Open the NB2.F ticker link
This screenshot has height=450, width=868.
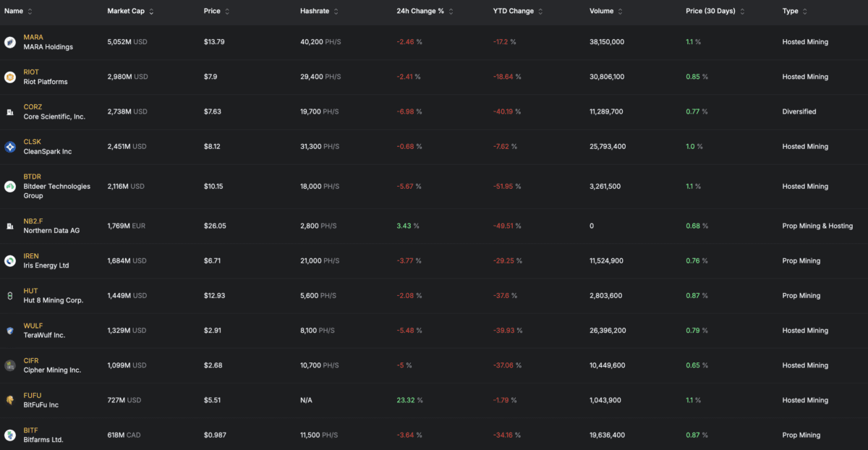click(x=34, y=221)
